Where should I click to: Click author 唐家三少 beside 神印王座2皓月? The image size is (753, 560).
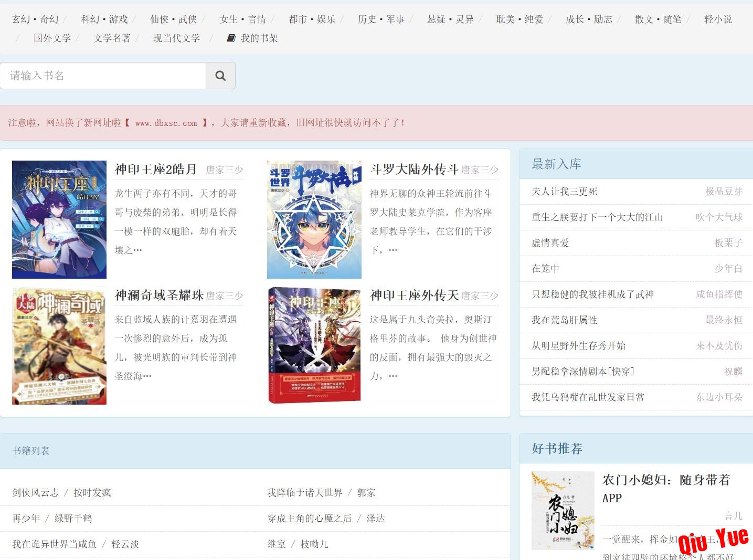pos(225,170)
